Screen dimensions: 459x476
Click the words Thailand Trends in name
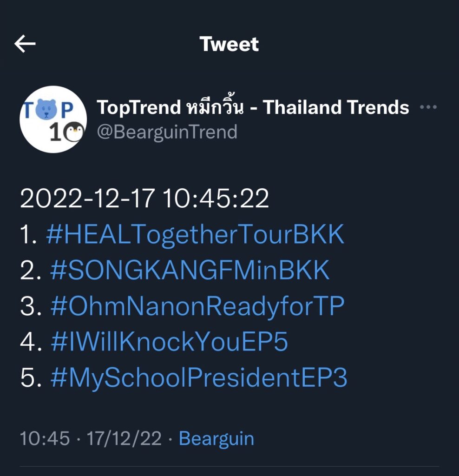point(336,108)
